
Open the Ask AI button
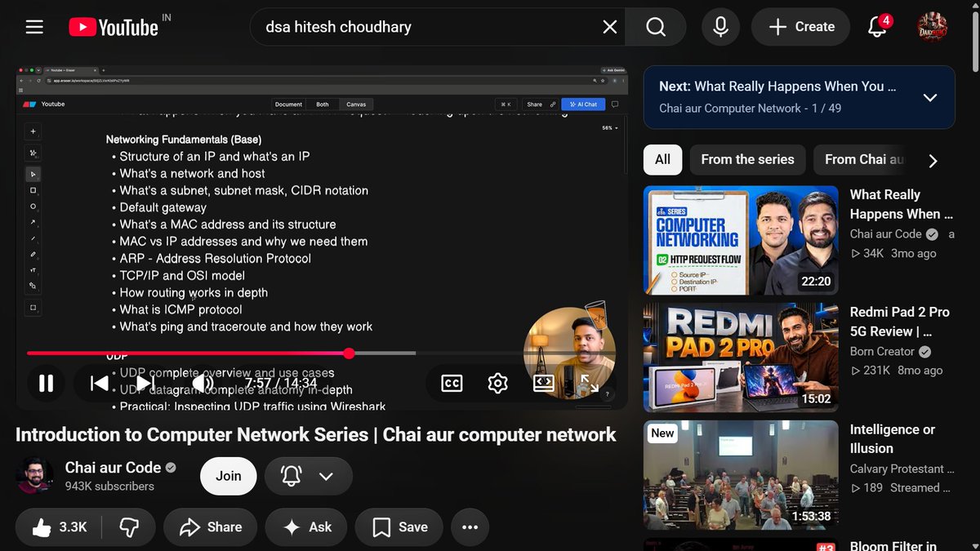306,527
